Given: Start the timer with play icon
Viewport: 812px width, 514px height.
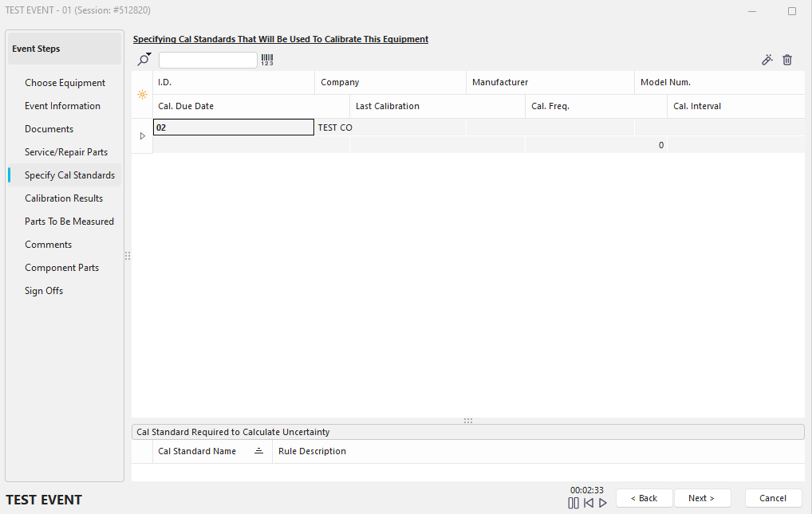Looking at the screenshot, I should coord(603,503).
